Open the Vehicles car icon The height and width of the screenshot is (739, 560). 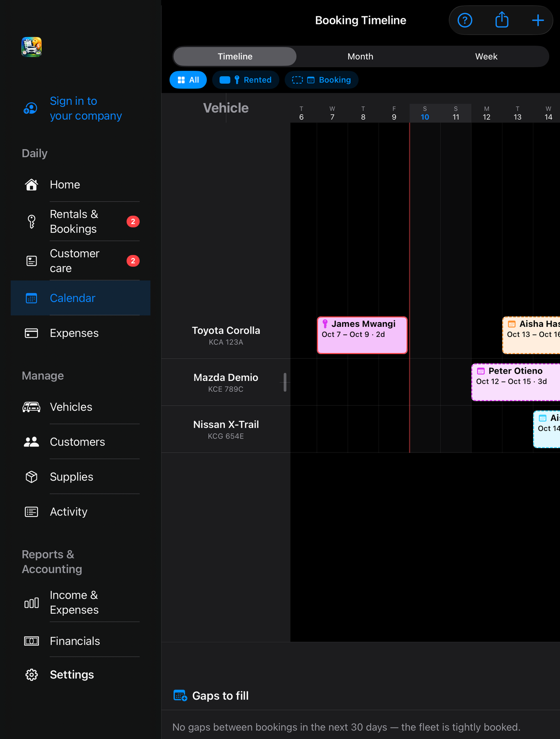[32, 407]
